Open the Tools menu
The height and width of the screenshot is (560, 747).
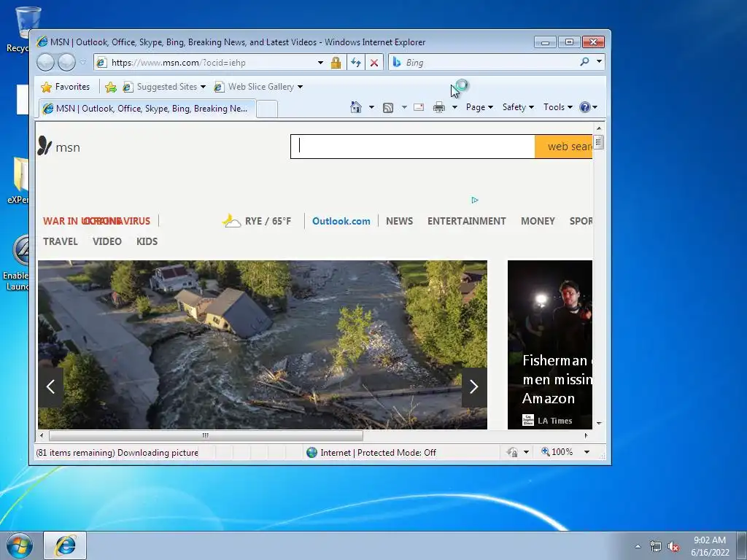pyautogui.click(x=558, y=107)
